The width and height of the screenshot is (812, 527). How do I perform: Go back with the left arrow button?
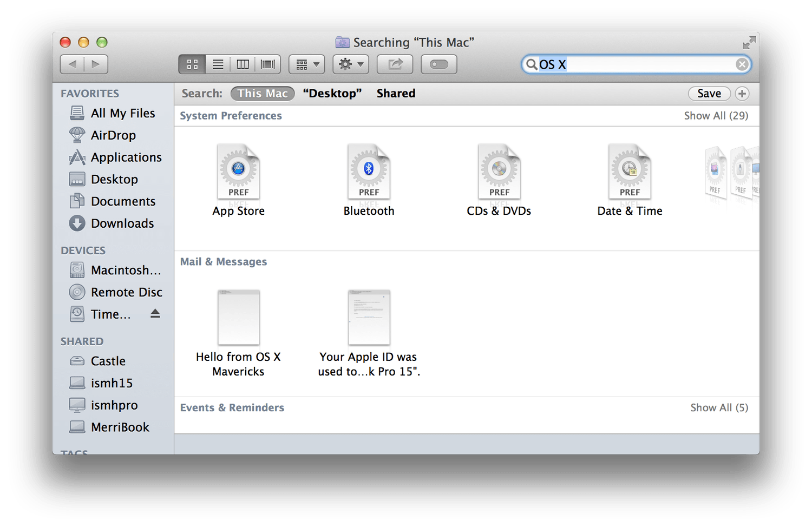point(72,64)
